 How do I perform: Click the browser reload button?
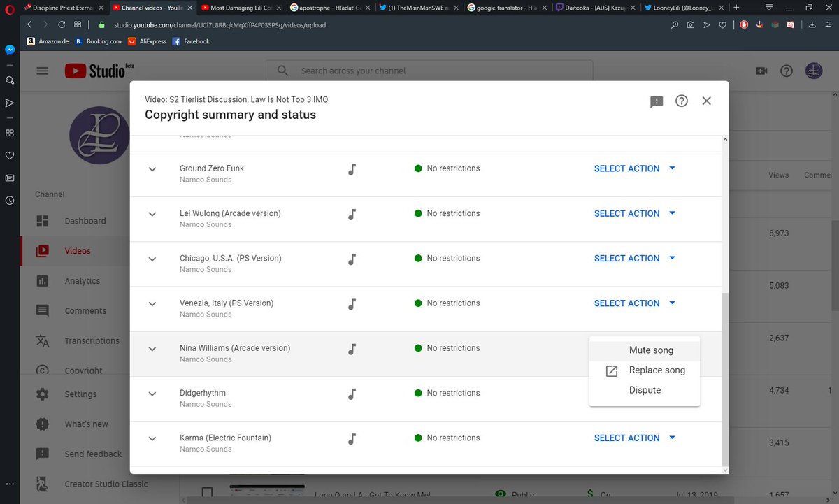(62, 24)
